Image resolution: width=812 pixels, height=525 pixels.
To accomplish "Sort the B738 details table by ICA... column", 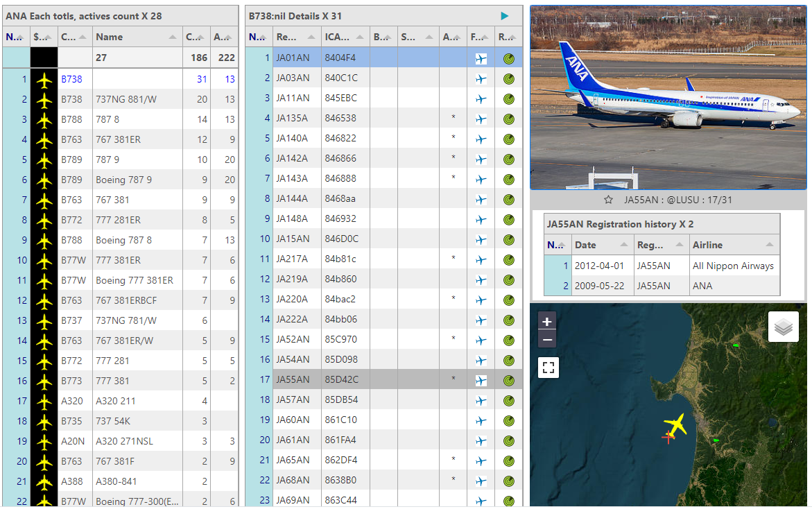I will pyautogui.click(x=345, y=37).
